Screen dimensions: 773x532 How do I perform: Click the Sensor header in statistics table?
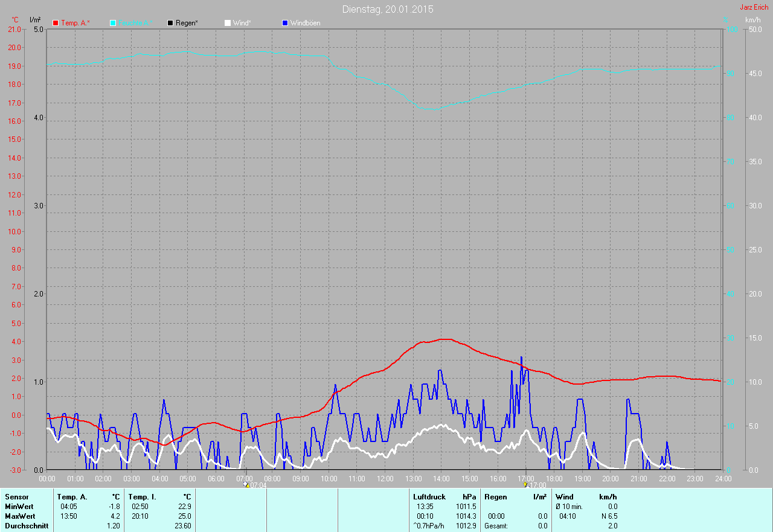coord(16,497)
